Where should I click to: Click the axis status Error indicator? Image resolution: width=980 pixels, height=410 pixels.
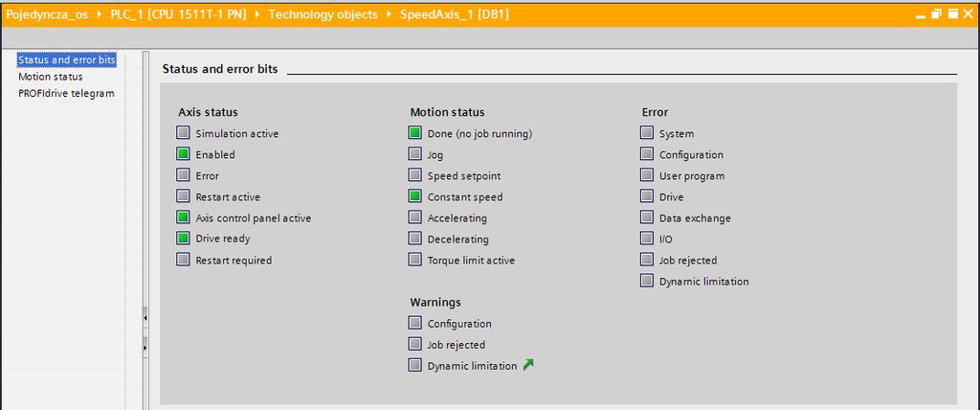(183, 175)
